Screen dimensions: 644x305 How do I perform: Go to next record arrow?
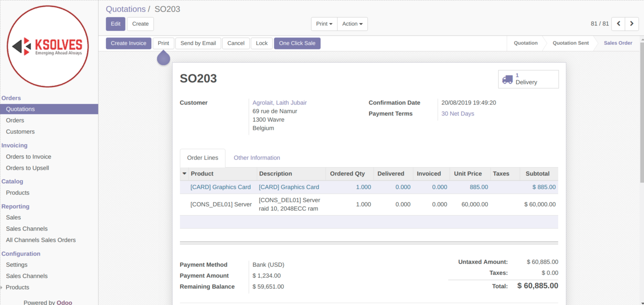632,24
